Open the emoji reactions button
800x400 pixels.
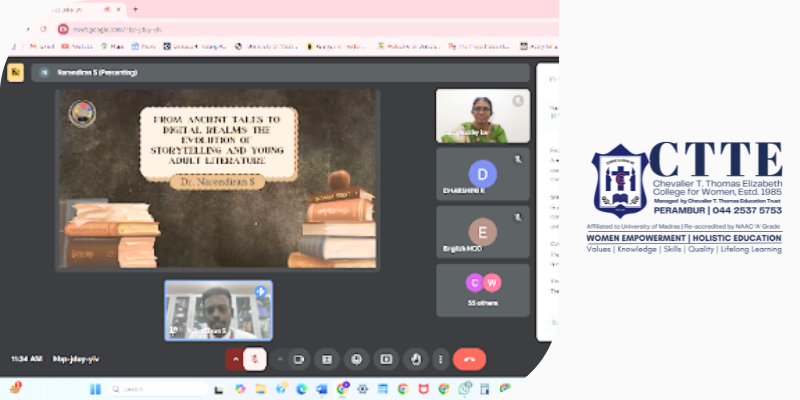(x=356, y=359)
